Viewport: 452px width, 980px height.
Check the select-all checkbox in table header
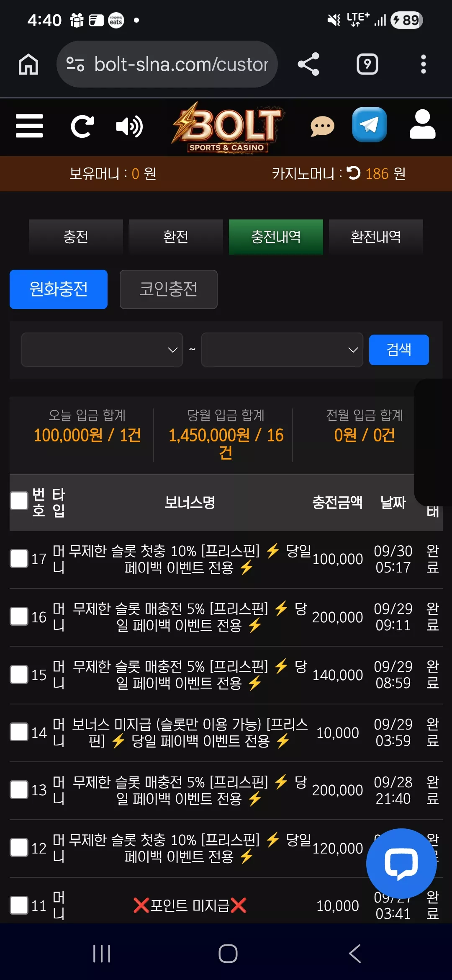19,500
